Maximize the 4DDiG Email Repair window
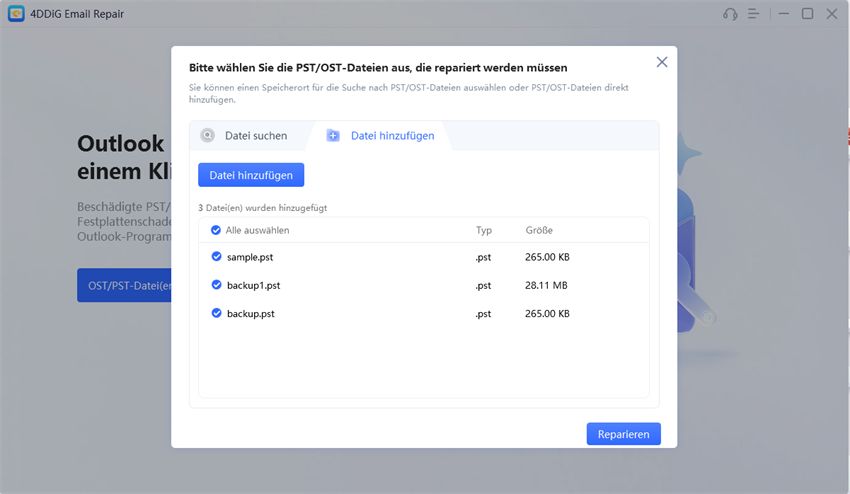 click(x=808, y=14)
